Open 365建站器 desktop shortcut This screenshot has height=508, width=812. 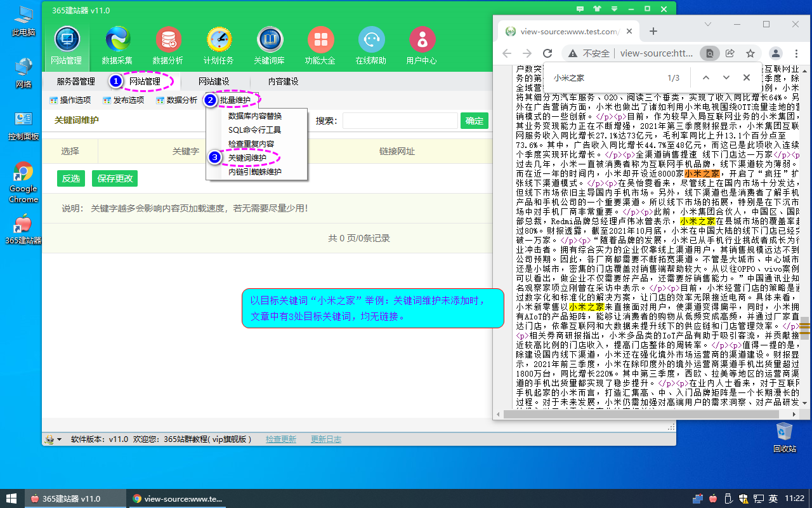coord(23,229)
